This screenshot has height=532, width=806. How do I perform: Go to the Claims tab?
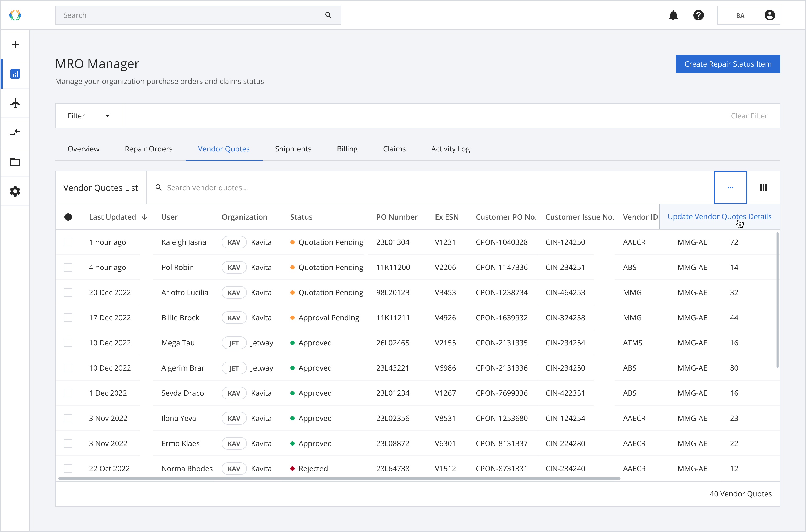coord(394,149)
